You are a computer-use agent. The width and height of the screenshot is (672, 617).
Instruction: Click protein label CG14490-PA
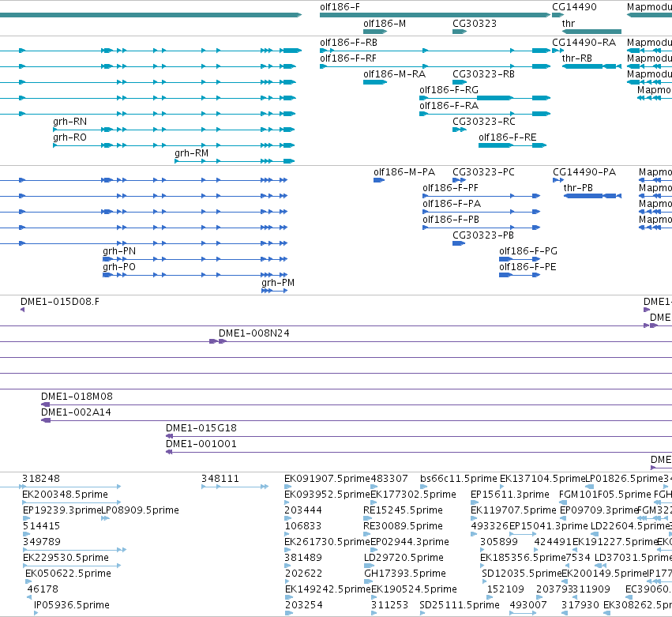point(584,172)
